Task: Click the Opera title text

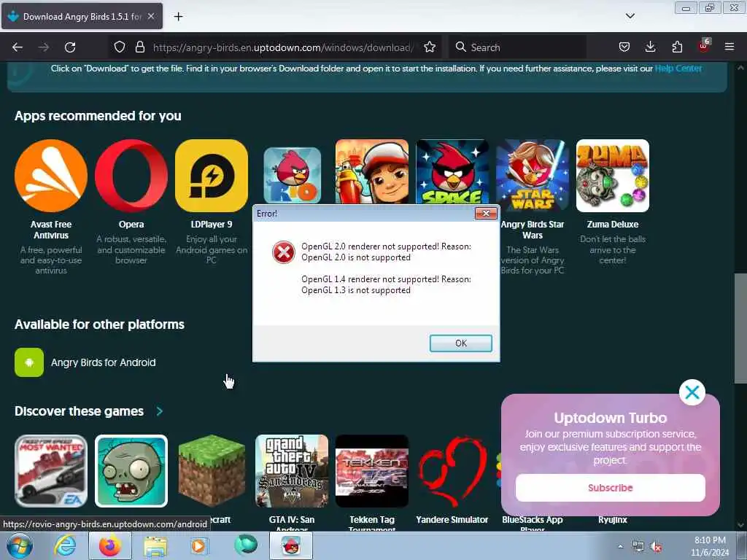Action: coord(131,225)
